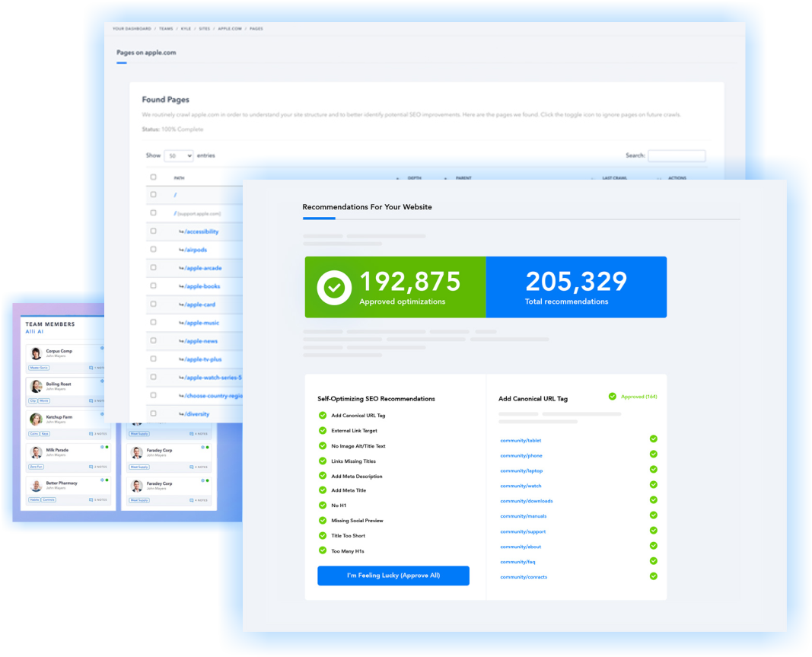
Task: Check the checkbox for the /airpods row
Action: [154, 249]
